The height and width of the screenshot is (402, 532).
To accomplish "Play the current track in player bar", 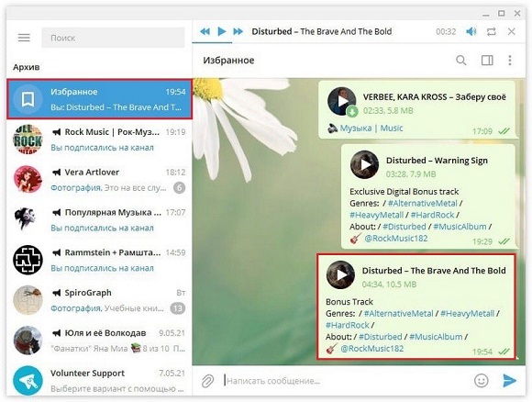I will (222, 31).
